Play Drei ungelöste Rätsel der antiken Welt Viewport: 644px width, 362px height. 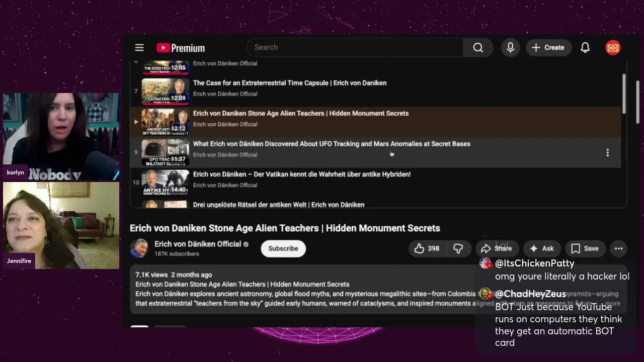tap(279, 205)
